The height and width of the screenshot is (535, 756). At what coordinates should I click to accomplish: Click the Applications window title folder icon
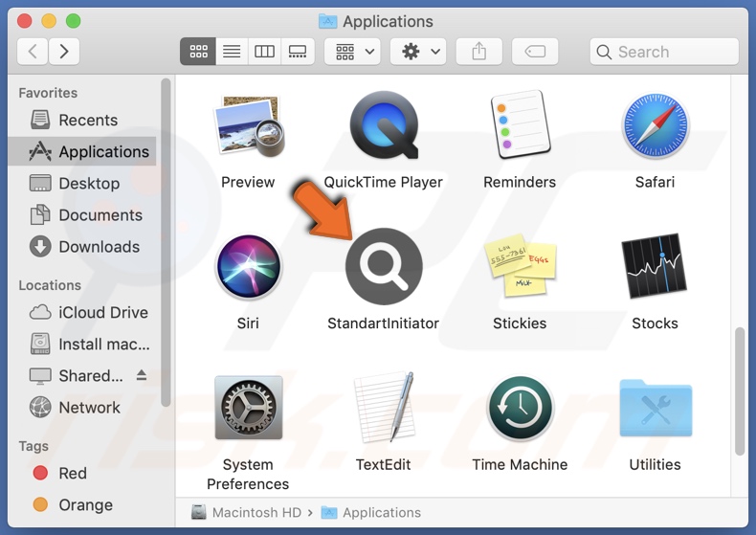click(x=328, y=21)
